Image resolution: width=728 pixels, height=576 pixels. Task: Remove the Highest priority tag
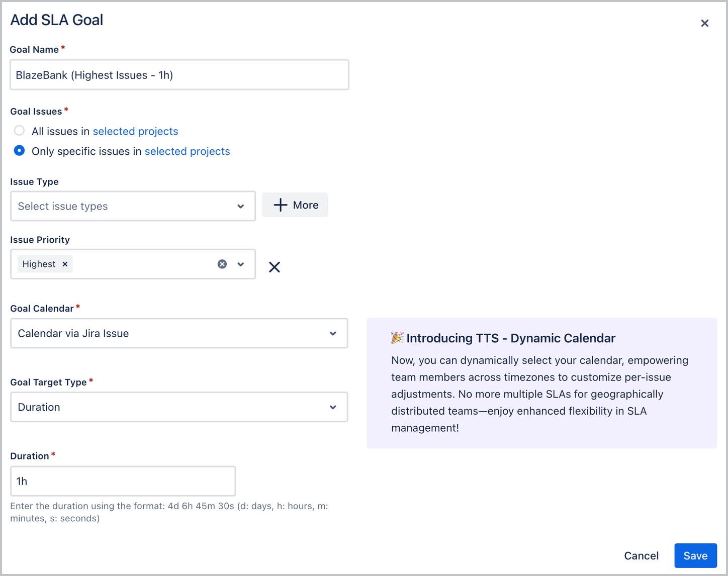[65, 264]
